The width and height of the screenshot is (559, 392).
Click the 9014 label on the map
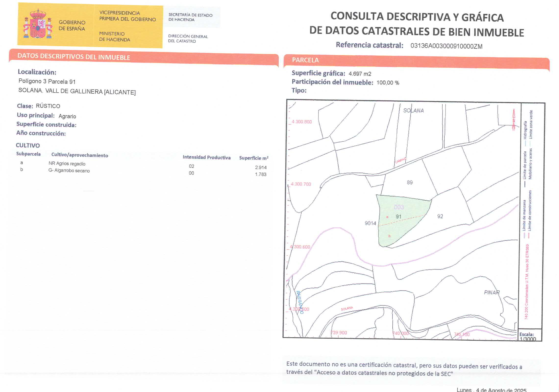tap(370, 223)
